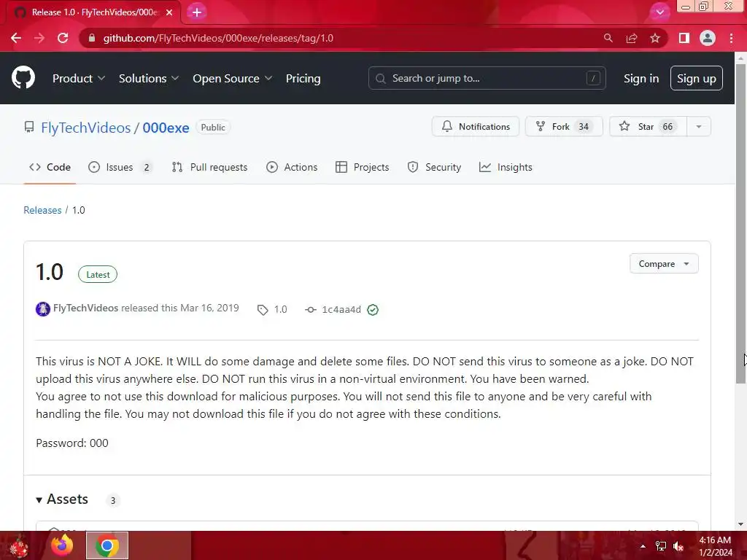Open FlyTechVideos author link in release
Screen dimensions: 747x560
[x=86, y=308]
